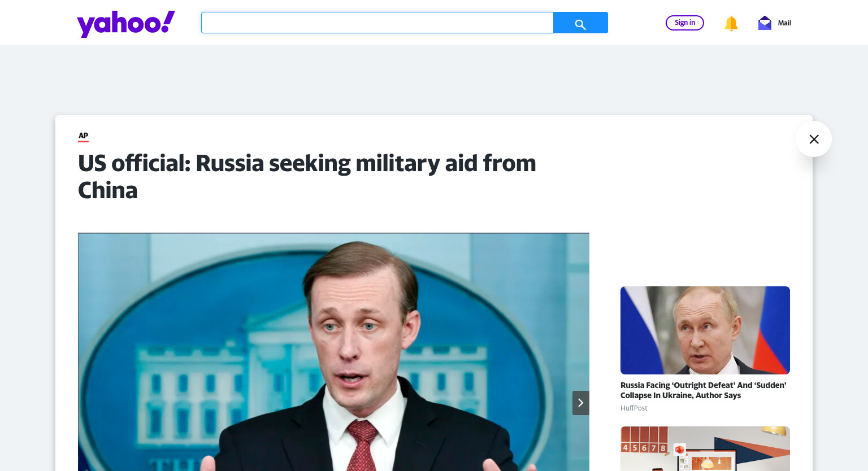Click the Putin article thumbnail
Image resolution: width=868 pixels, height=471 pixels.
tap(705, 330)
